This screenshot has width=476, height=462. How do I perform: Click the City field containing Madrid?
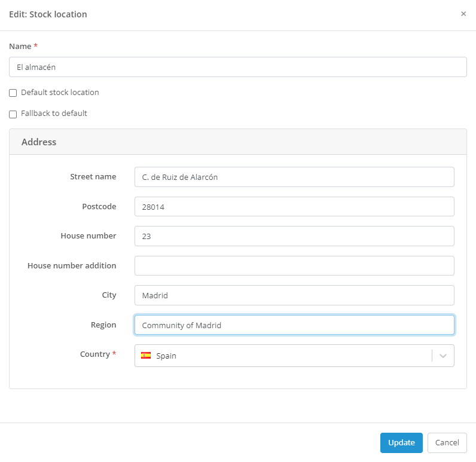pyautogui.click(x=294, y=295)
